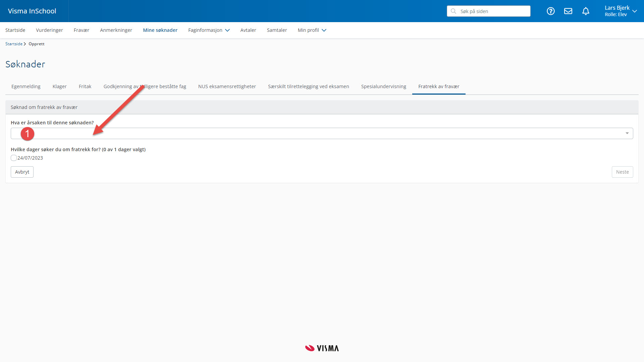Switch to the Egenmelding tab
Viewport: 644px width, 362px height.
(x=26, y=86)
